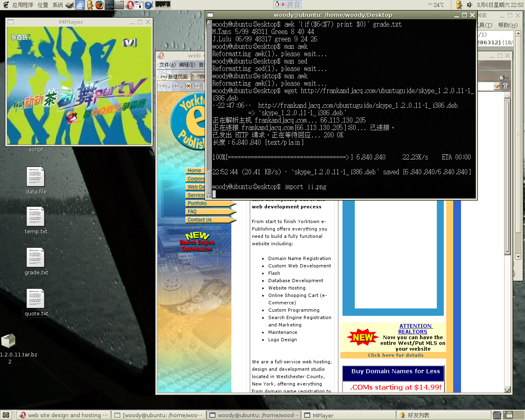Switch to the MPlayer taskbar entry
This screenshot has height=420, width=525.
pyautogui.click(x=348, y=415)
